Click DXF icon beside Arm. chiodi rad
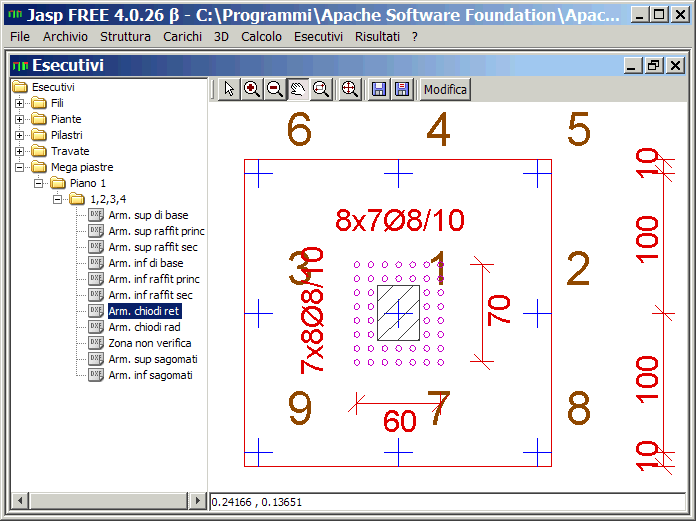The height and width of the screenshot is (521, 696). 96,327
